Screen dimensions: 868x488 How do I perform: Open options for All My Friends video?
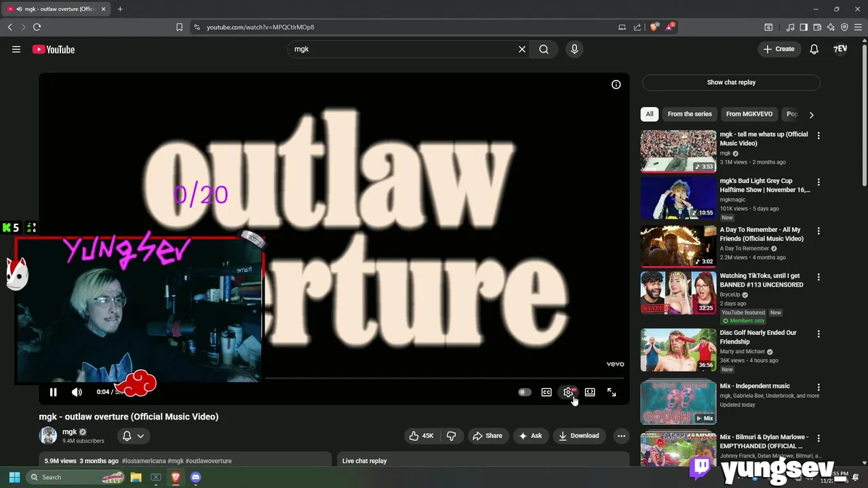pos(818,231)
